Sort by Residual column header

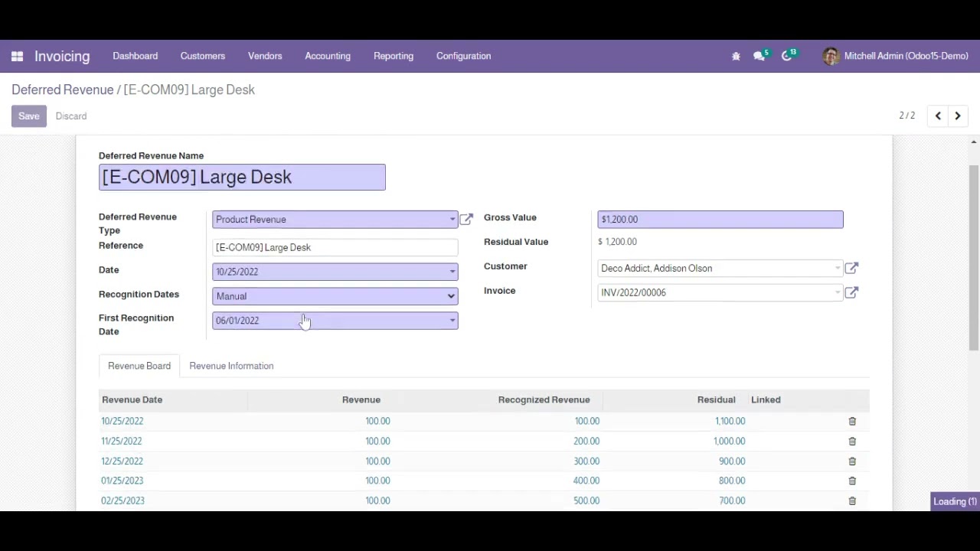coord(717,399)
